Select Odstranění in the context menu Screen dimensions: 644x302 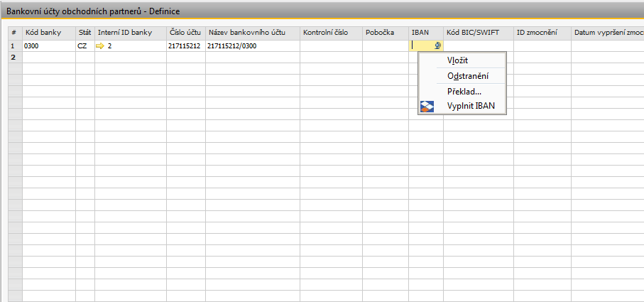pos(467,76)
